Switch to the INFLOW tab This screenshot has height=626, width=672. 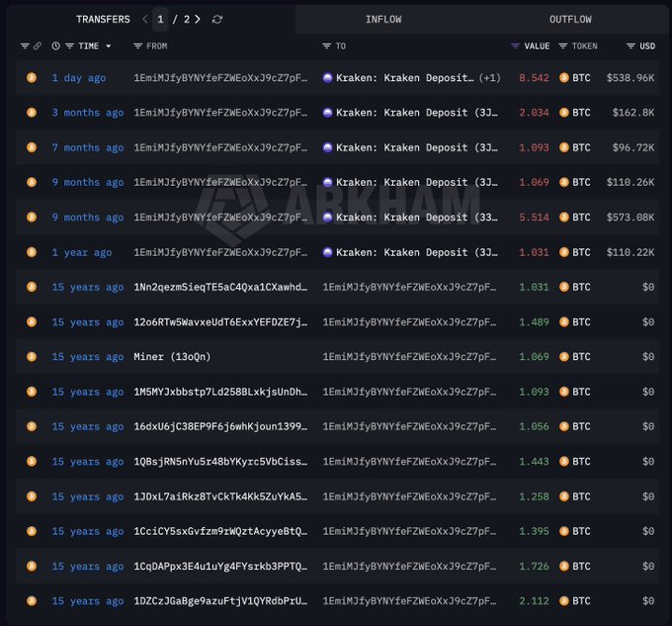pyautogui.click(x=383, y=20)
